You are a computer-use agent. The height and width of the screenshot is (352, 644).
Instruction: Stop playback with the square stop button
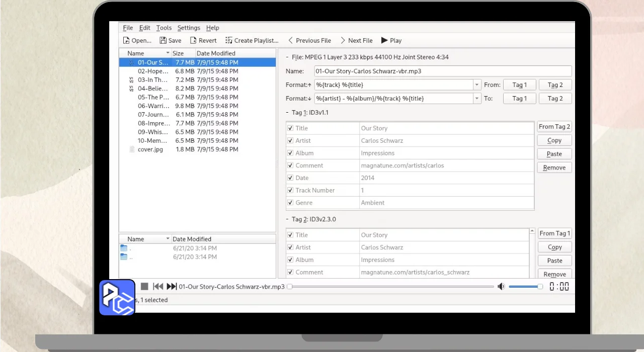coord(144,287)
